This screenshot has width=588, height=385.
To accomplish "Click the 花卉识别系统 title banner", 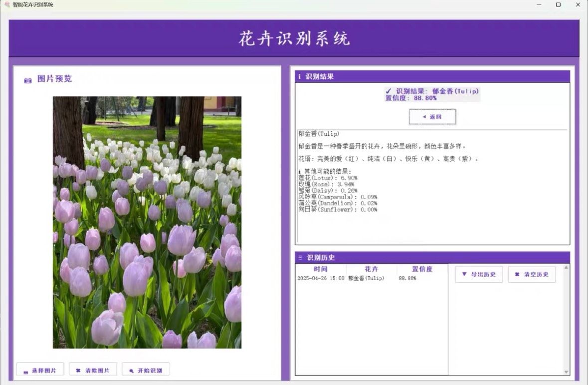I will click(x=294, y=38).
